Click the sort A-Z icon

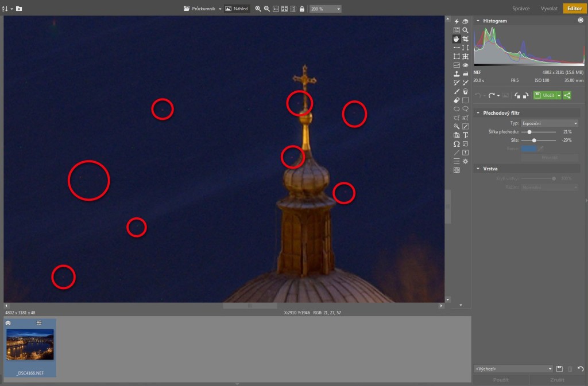pos(5,9)
